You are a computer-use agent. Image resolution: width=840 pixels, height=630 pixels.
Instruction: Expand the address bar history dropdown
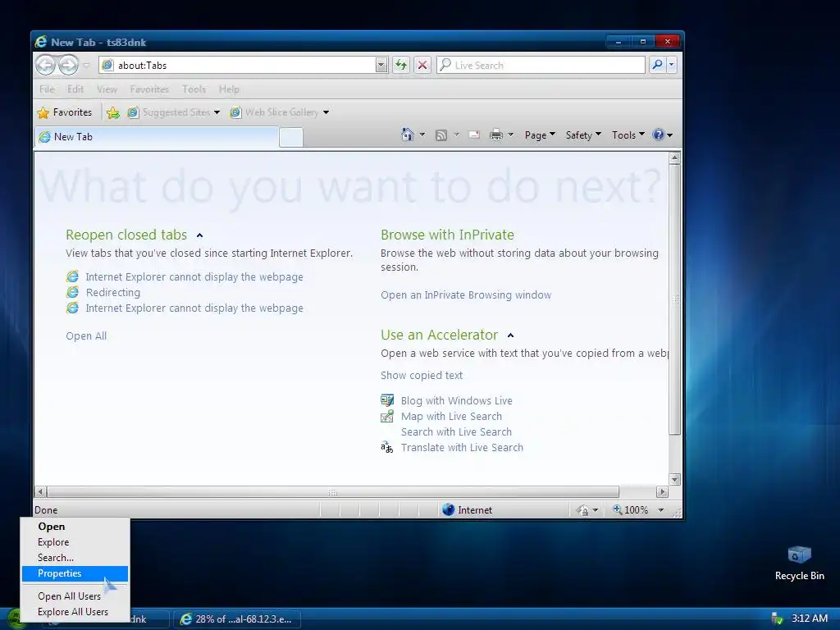coord(381,66)
